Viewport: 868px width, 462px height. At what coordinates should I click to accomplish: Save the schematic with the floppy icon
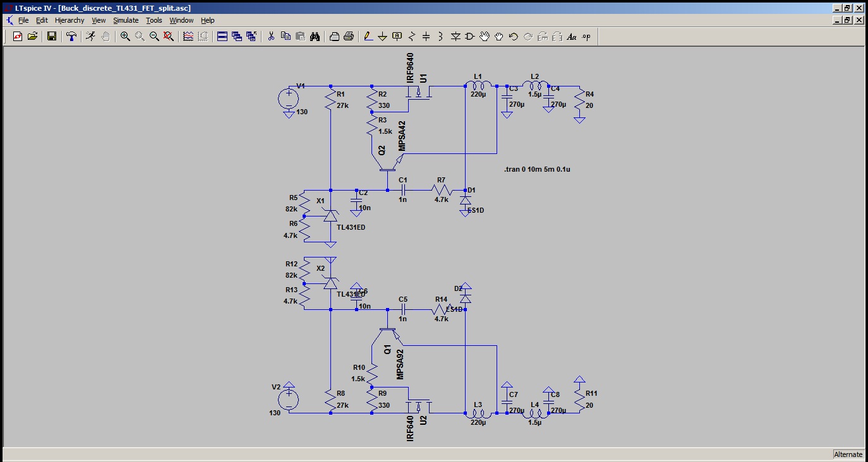tap(52, 37)
